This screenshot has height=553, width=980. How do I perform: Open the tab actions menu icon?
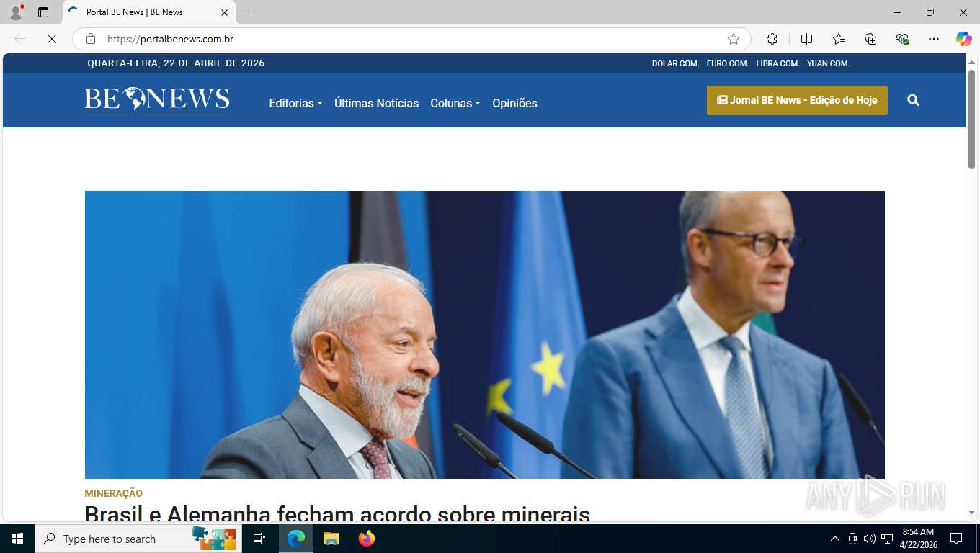click(43, 12)
